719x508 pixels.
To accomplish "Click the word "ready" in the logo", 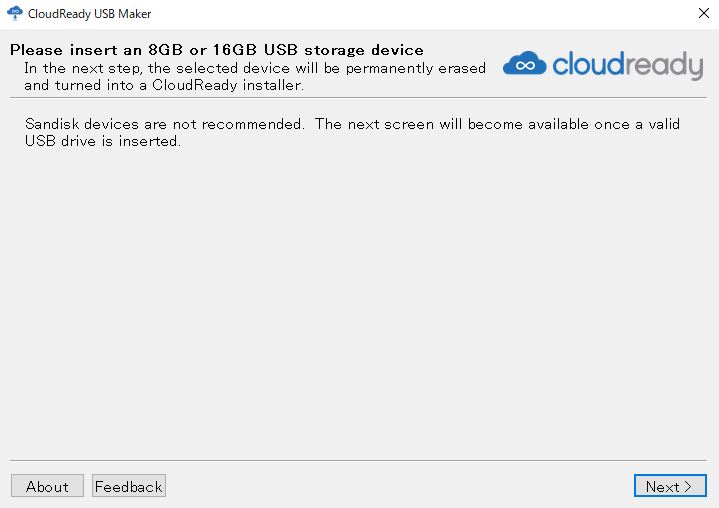I will click(662, 66).
